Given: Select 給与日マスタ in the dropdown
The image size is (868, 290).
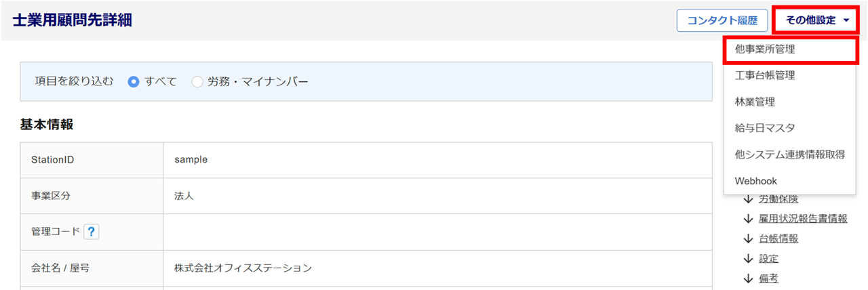Looking at the screenshot, I should pyautogui.click(x=790, y=128).
